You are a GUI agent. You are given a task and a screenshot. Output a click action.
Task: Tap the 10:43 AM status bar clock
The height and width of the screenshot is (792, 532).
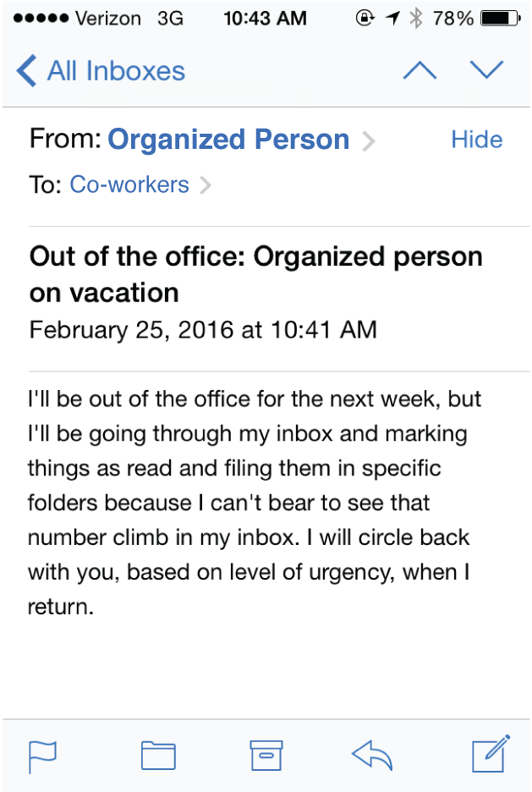[x=265, y=18]
